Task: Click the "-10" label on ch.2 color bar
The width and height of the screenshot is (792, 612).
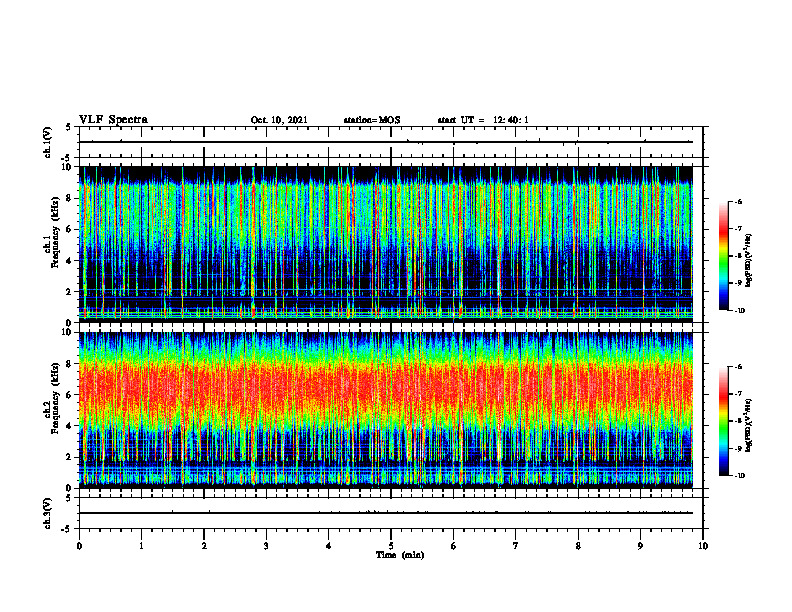Action: coord(739,475)
